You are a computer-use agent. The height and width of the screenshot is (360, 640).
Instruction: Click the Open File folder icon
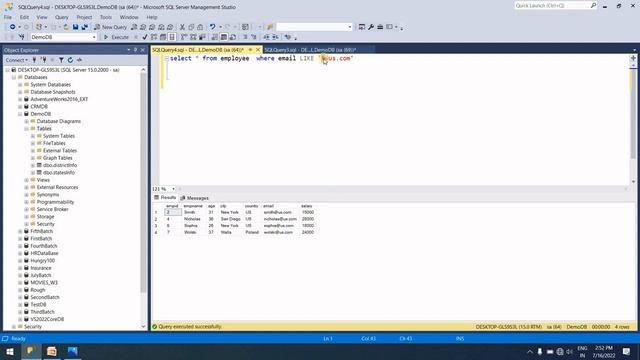66,27
